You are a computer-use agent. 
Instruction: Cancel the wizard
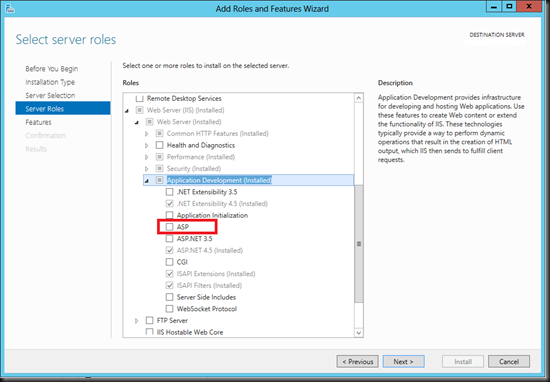tap(509, 362)
